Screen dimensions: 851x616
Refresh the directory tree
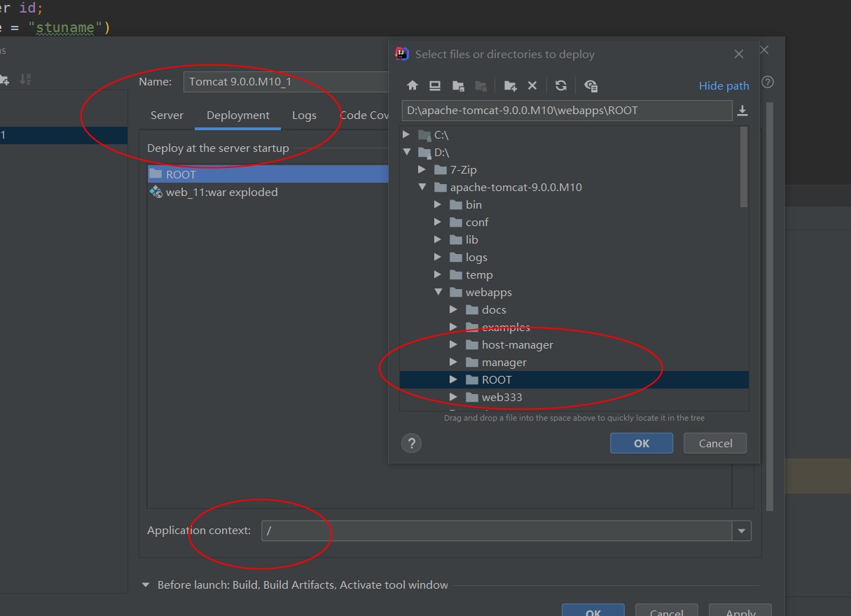pyautogui.click(x=561, y=85)
